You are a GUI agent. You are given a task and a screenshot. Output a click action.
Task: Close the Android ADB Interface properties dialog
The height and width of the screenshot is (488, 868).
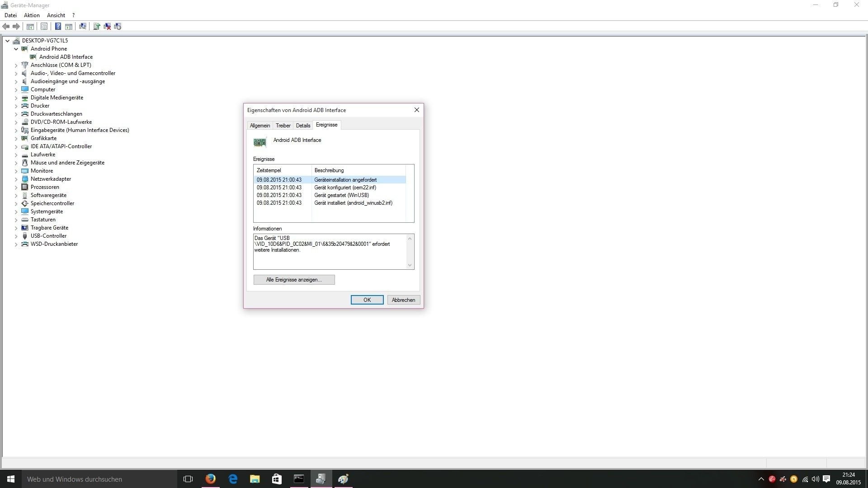tap(417, 110)
